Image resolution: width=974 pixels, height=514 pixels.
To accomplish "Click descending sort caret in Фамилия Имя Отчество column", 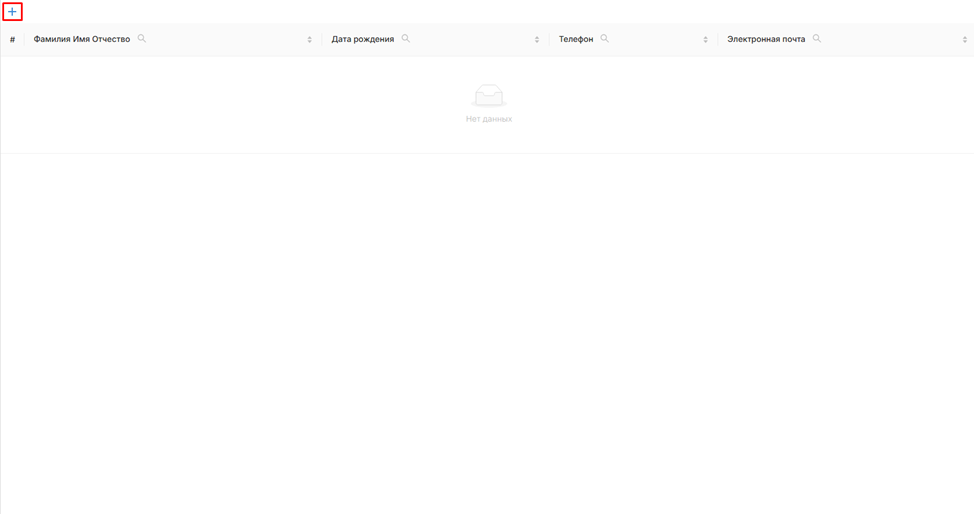I will [x=310, y=42].
